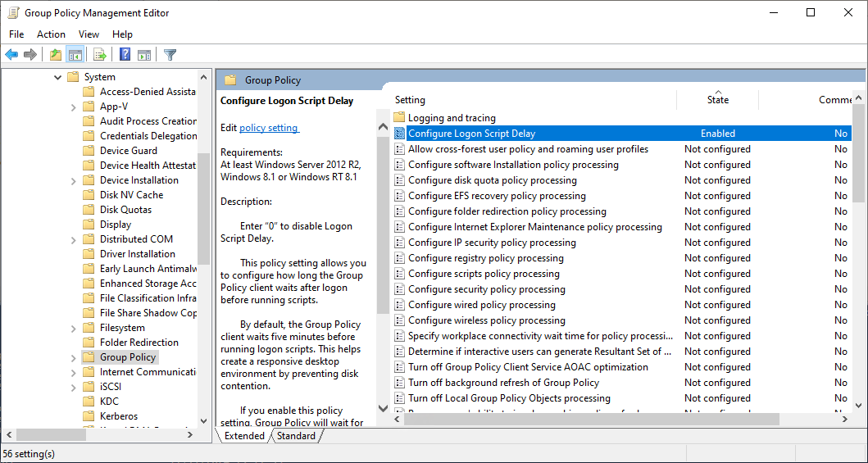Open the View menu
Image resolution: width=868 pixels, height=463 pixels.
point(89,34)
